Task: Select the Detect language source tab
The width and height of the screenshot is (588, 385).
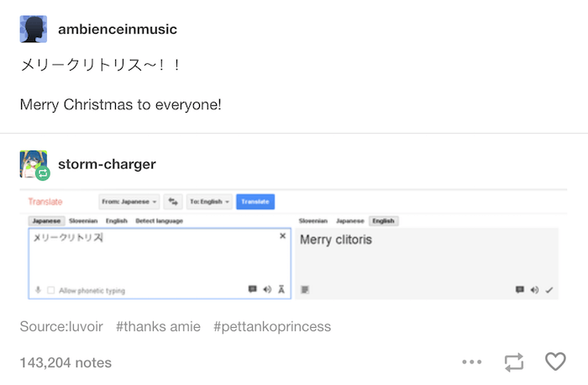Action: pos(160,220)
